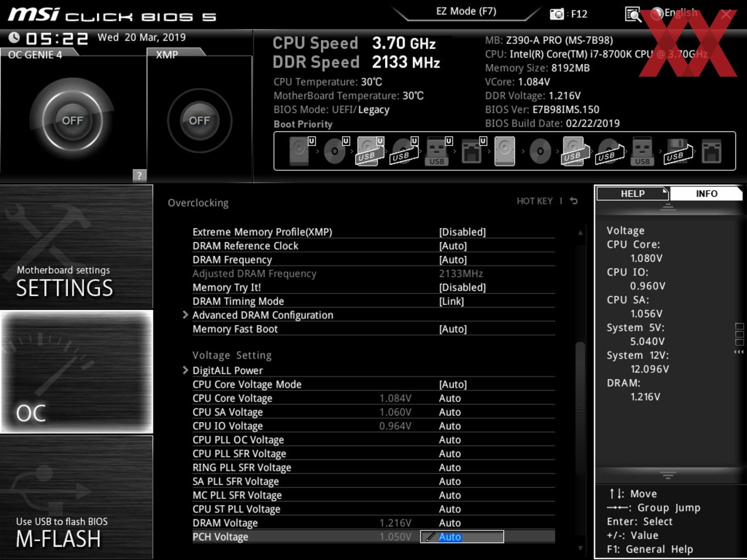Click CPU IO Voltage Auto value field

[x=450, y=425]
